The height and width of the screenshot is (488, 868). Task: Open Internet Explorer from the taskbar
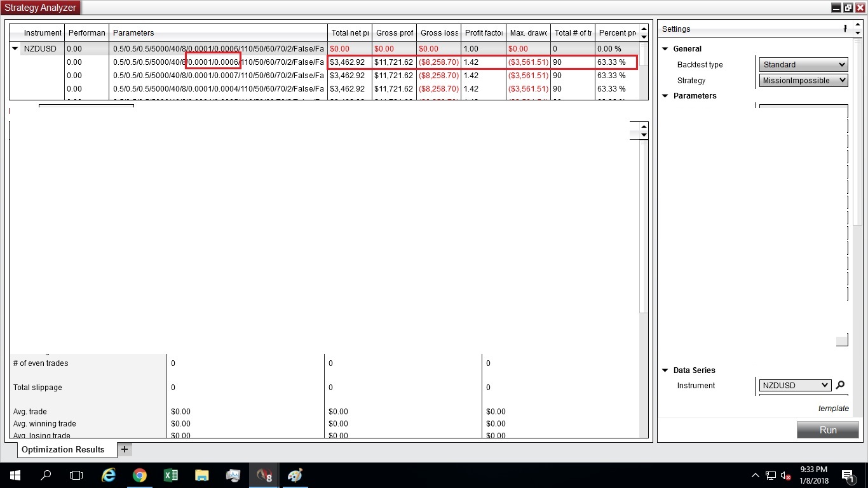(x=109, y=475)
